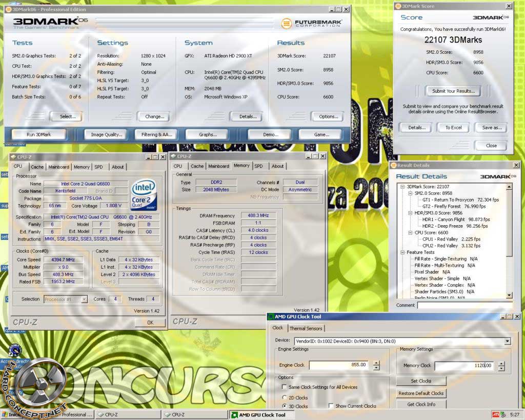Click Change button under Settings
Image resolution: width=525 pixels, height=420 pixels.
(x=155, y=116)
